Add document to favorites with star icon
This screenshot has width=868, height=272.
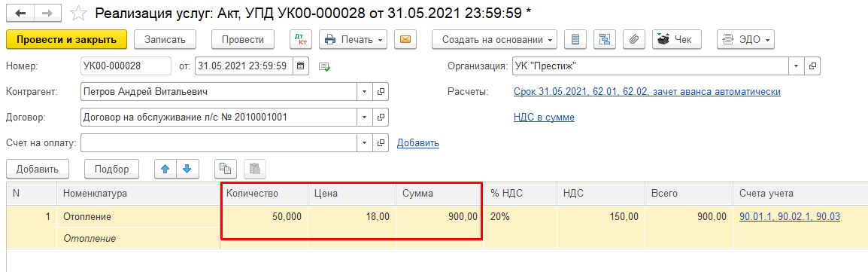tap(79, 12)
